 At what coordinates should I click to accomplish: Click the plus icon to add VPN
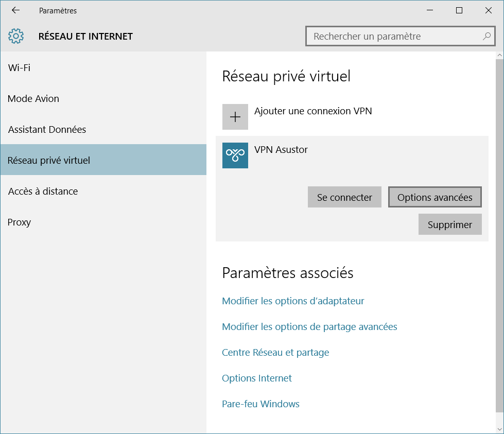[235, 117]
